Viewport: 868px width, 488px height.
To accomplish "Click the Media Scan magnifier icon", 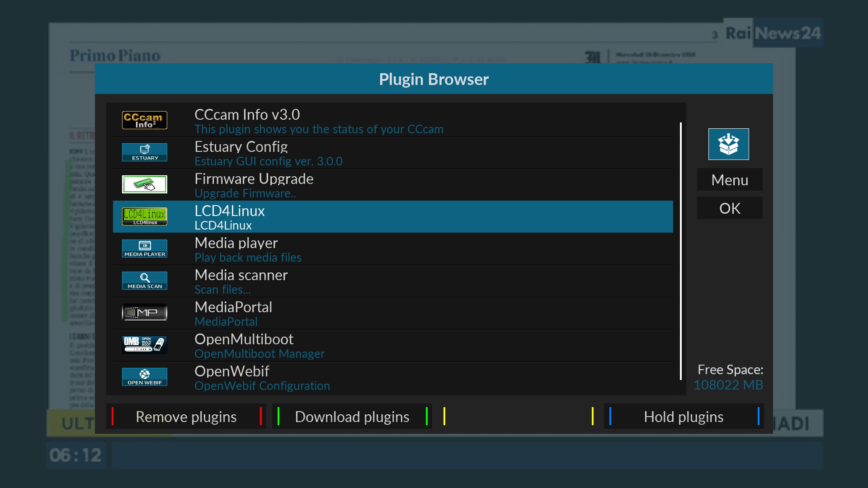I will [x=145, y=281].
